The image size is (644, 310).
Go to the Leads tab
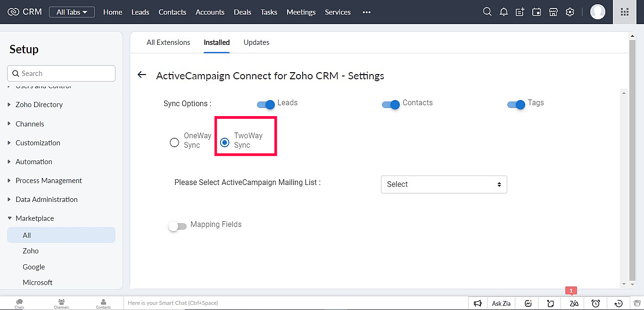[x=140, y=12]
